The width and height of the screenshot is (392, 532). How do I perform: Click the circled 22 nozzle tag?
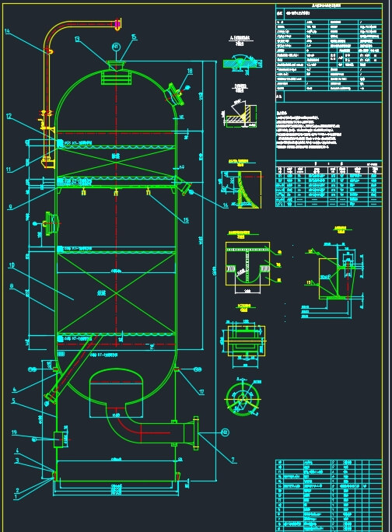point(225,432)
